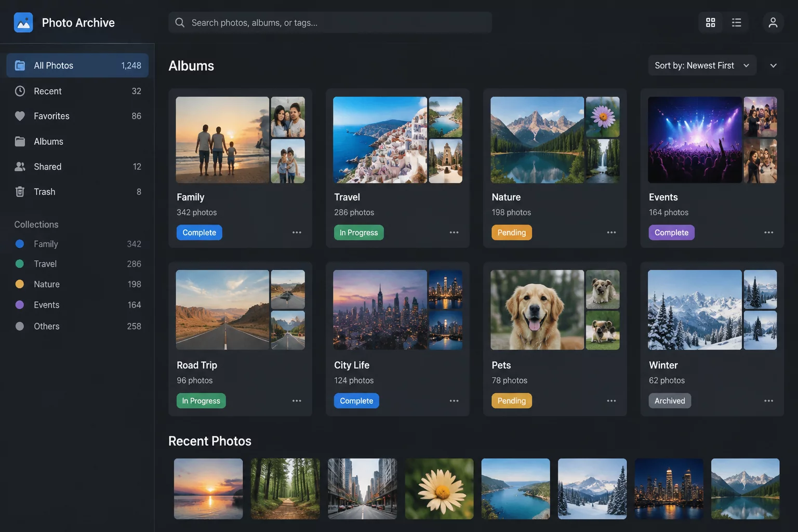798x532 pixels.
Task: Click the search magnifier icon
Action: click(180, 22)
